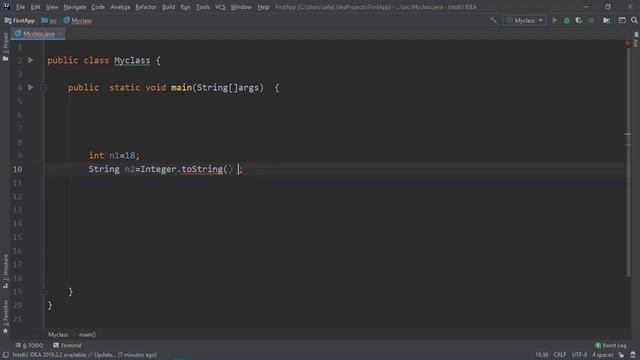
Task: Click the editor vertical scrollbar
Action: [629, 161]
